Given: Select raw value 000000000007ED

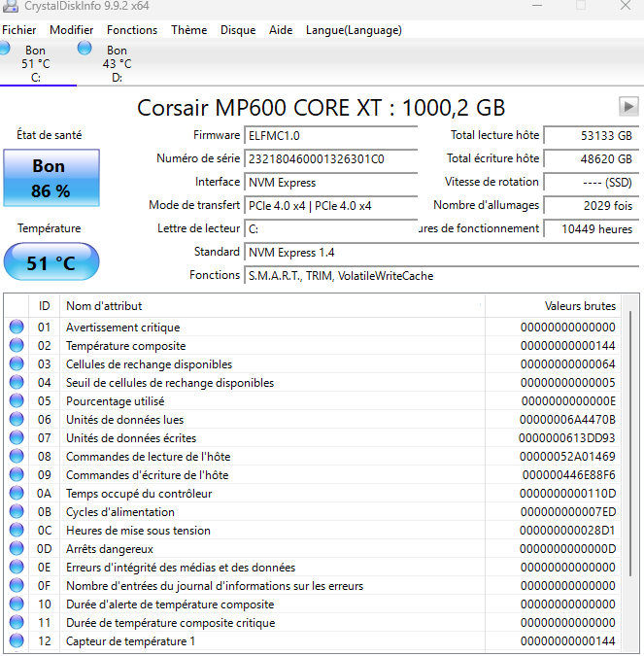Looking at the screenshot, I should pos(568,511).
